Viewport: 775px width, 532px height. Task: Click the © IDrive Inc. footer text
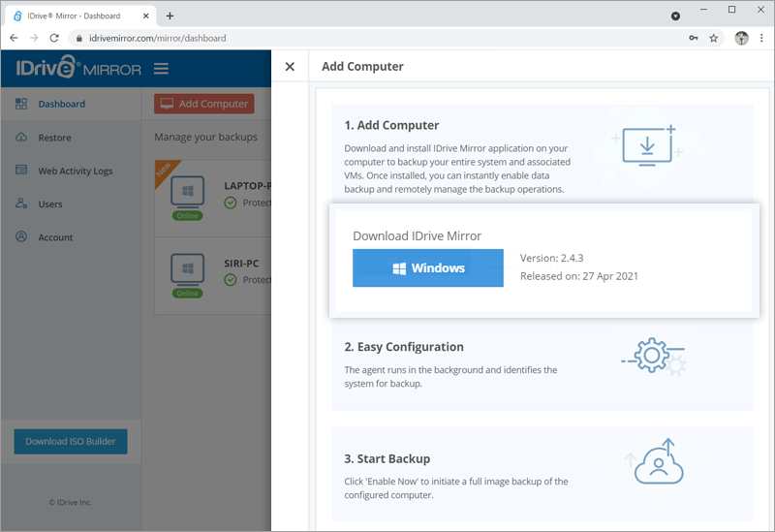pos(70,502)
